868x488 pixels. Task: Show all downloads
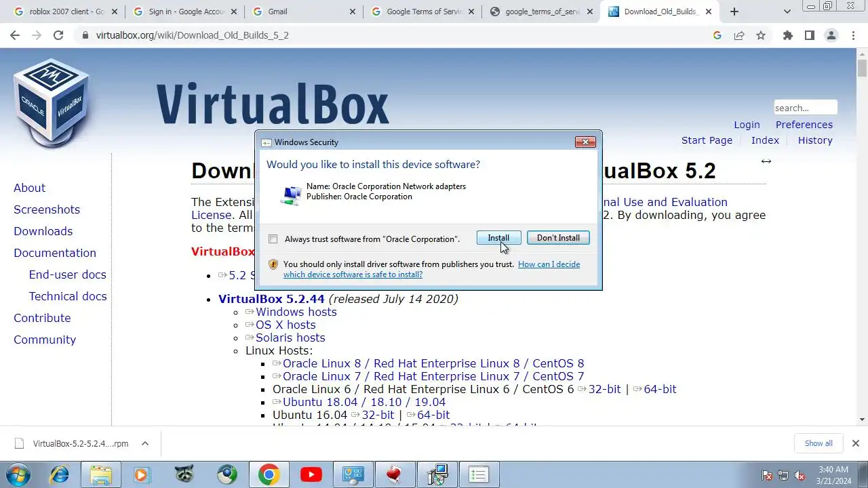[x=818, y=443]
